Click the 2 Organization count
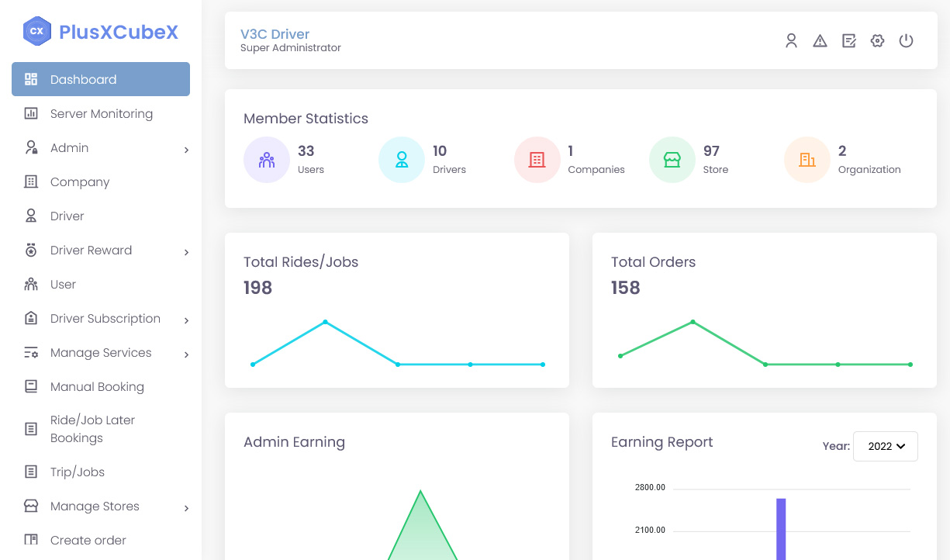The image size is (950, 560). 842,150
